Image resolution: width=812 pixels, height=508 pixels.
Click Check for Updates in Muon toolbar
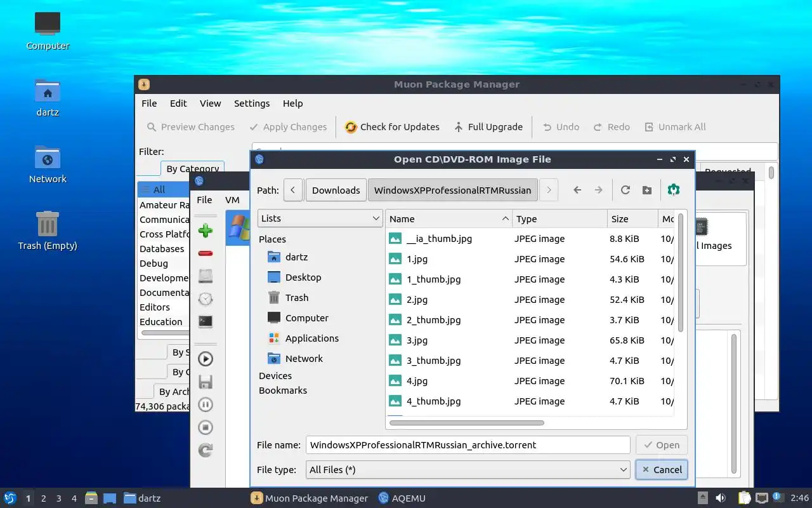(392, 127)
